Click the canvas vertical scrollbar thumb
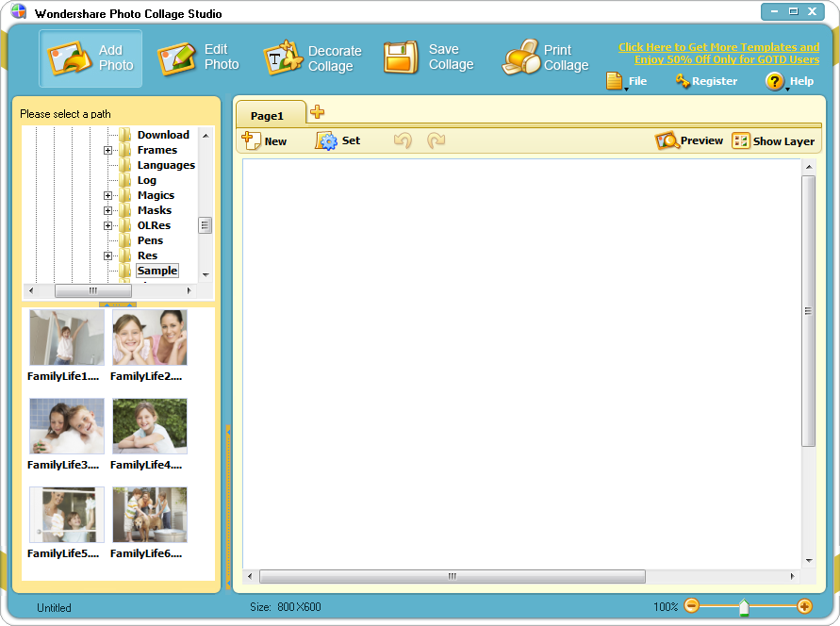This screenshot has width=840, height=626. click(x=808, y=310)
